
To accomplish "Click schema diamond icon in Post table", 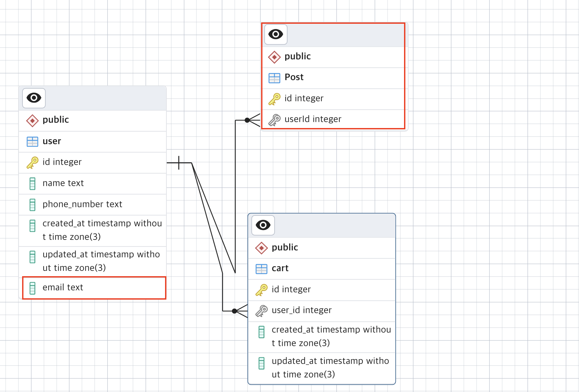I will coord(274,57).
